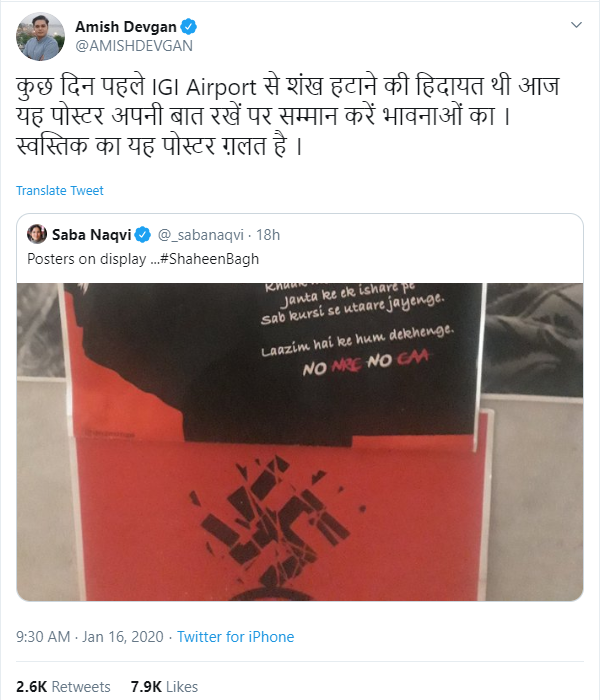Click the 9:30 AM Jan 16, 2020 timestamp
602x700 pixels.
(90, 637)
